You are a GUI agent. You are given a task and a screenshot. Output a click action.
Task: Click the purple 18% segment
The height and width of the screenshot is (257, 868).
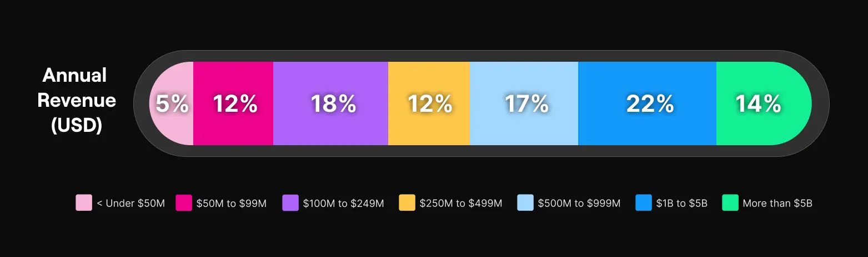tap(330, 103)
